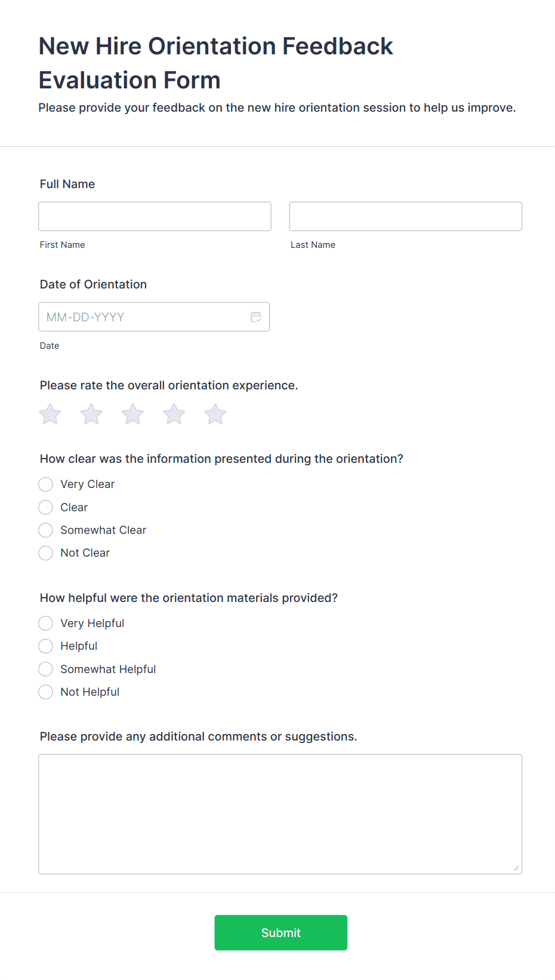Rate orientation three stars
Viewport: 555px width, 980px height.
pos(132,414)
